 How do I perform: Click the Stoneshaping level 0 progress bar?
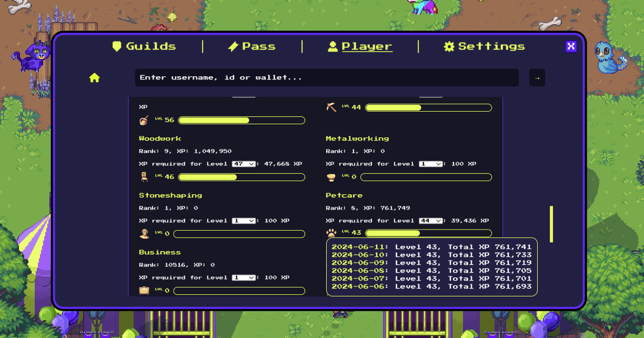click(x=239, y=234)
